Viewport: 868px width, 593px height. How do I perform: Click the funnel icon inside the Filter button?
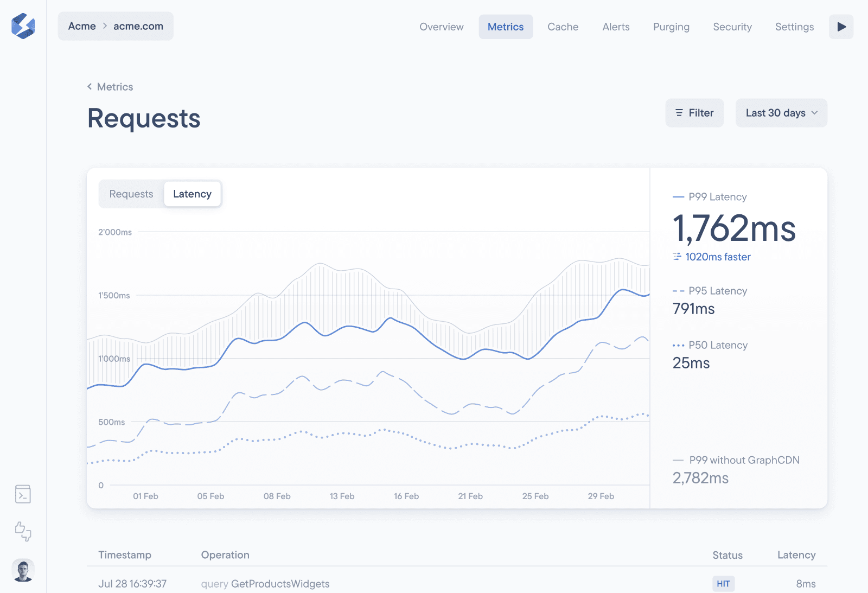[679, 112]
